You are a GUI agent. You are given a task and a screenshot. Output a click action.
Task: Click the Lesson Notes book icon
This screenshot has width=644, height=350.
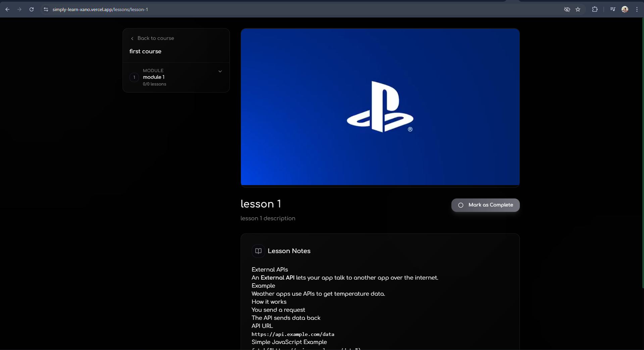click(258, 251)
